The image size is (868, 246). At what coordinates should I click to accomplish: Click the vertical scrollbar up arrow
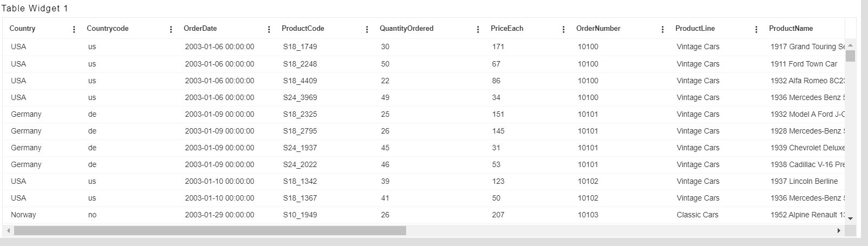coord(850,45)
